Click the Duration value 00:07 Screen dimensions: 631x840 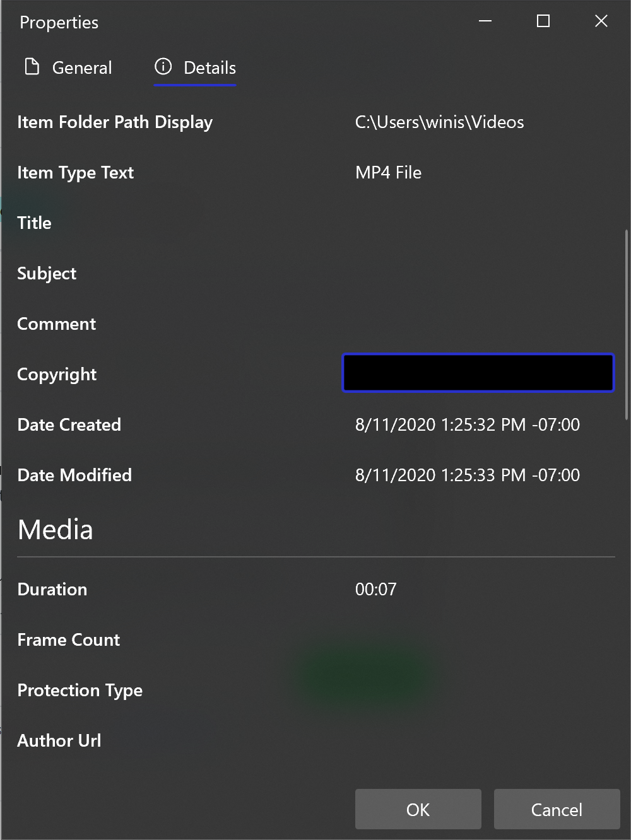pos(375,589)
